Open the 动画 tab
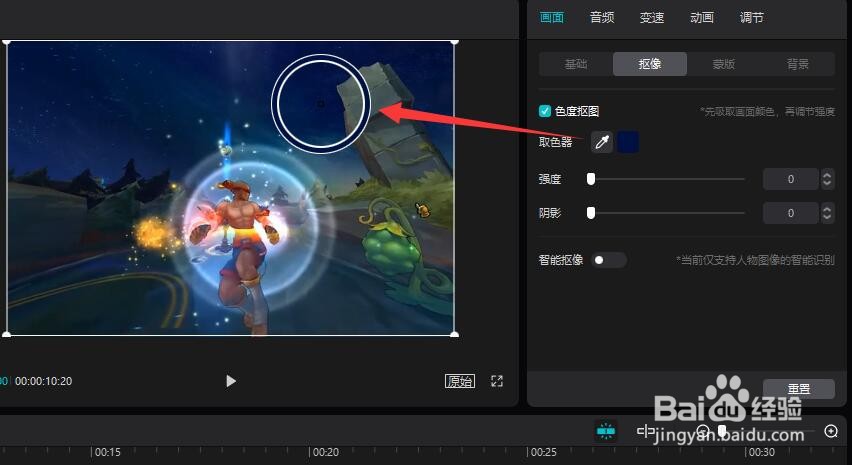This screenshot has height=465, width=852. click(x=702, y=17)
